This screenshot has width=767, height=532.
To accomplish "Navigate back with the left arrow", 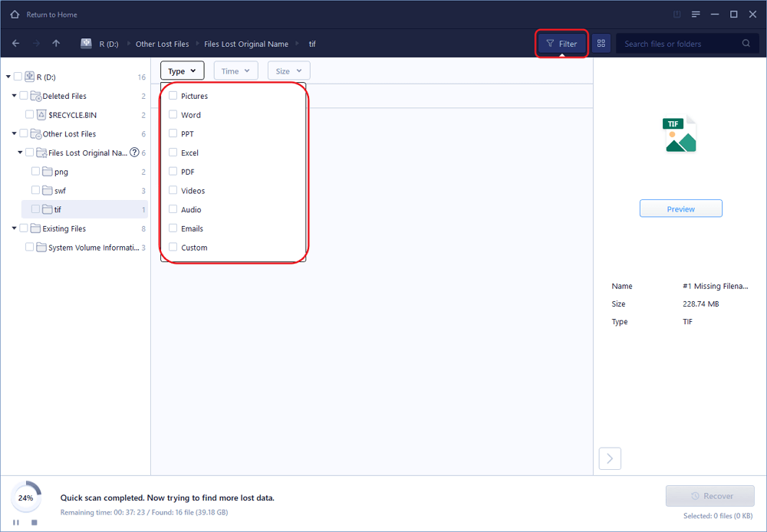I will (15, 44).
